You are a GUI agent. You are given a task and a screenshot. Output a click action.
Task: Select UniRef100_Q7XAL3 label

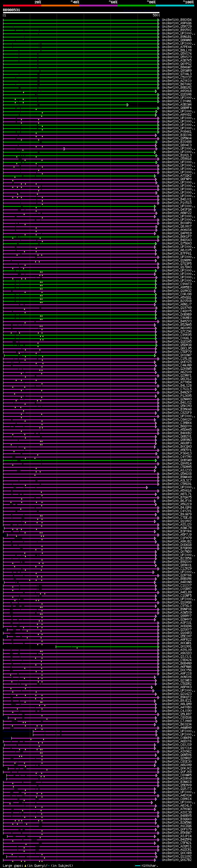point(177,74)
